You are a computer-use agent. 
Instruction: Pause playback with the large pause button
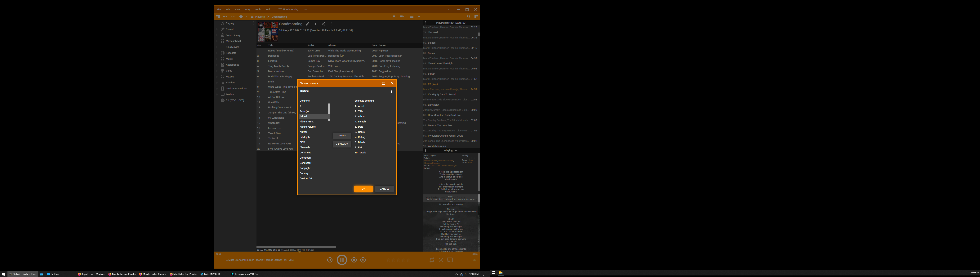click(342, 260)
